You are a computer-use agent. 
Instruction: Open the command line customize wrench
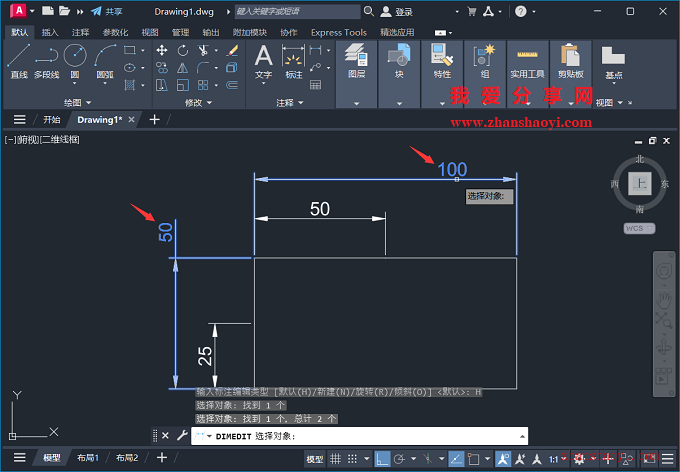click(x=182, y=435)
